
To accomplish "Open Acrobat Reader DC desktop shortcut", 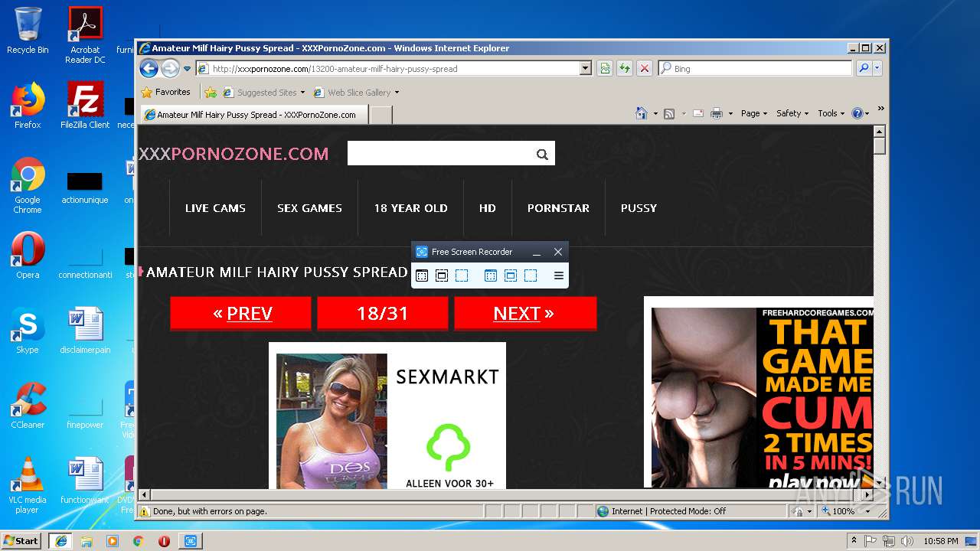I will [85, 34].
